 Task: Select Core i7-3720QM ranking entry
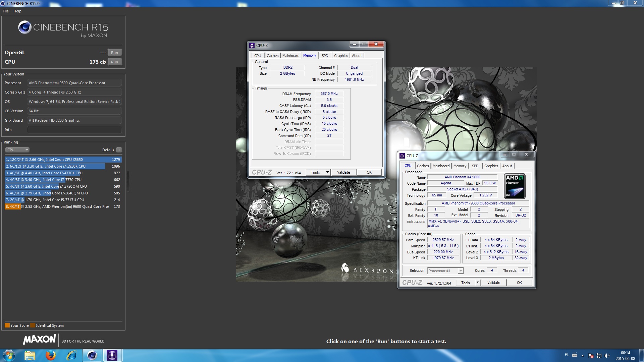(x=63, y=186)
